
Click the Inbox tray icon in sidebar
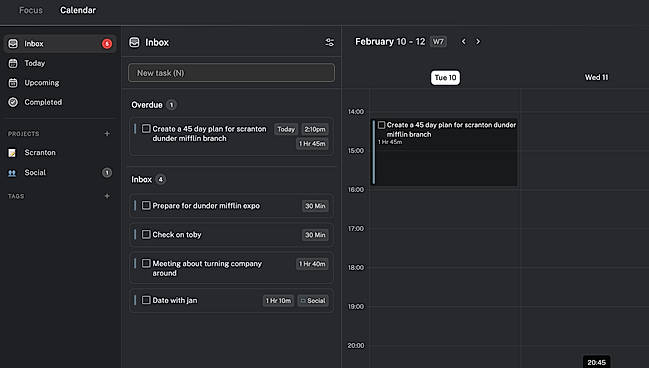click(13, 43)
